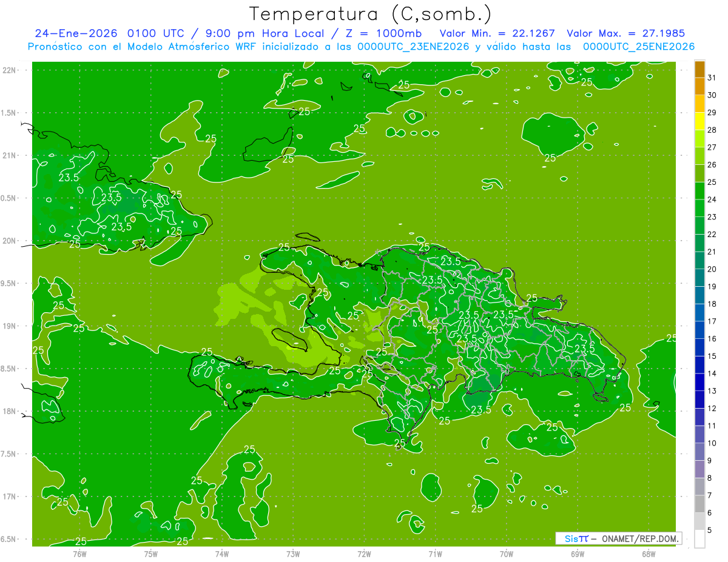Screen dimensions: 728x562
Task: Click the teal swatch between 19 and 20
Action: coord(700,278)
